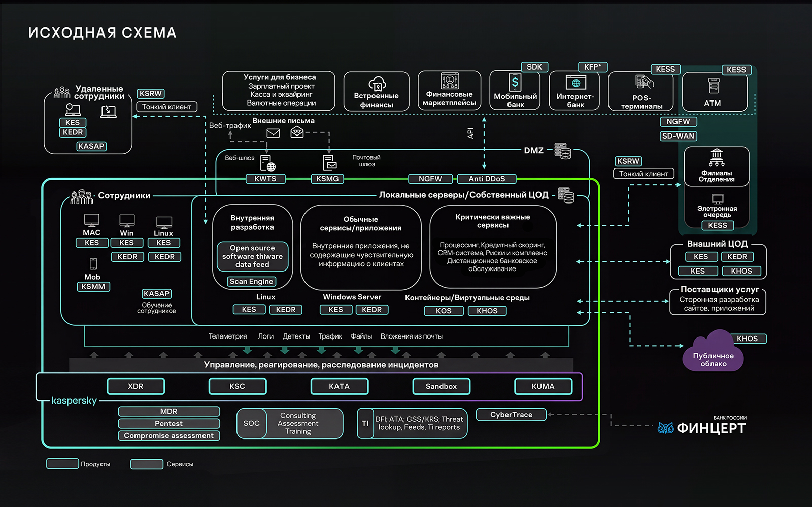The image size is (812, 507).
Task: Click the plain envelope under Внешние письма
Action: 273,133
